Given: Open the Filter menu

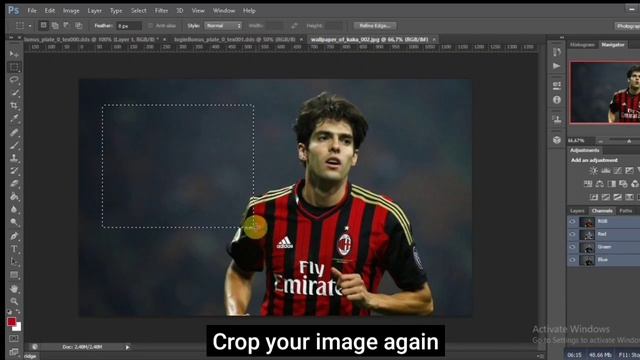Looking at the screenshot, I should pyautogui.click(x=161, y=11).
